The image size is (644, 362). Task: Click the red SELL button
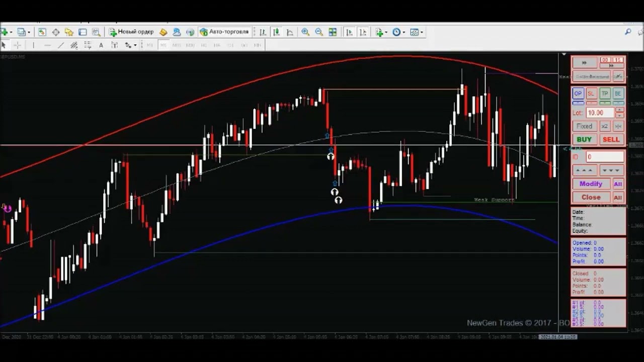tap(611, 139)
